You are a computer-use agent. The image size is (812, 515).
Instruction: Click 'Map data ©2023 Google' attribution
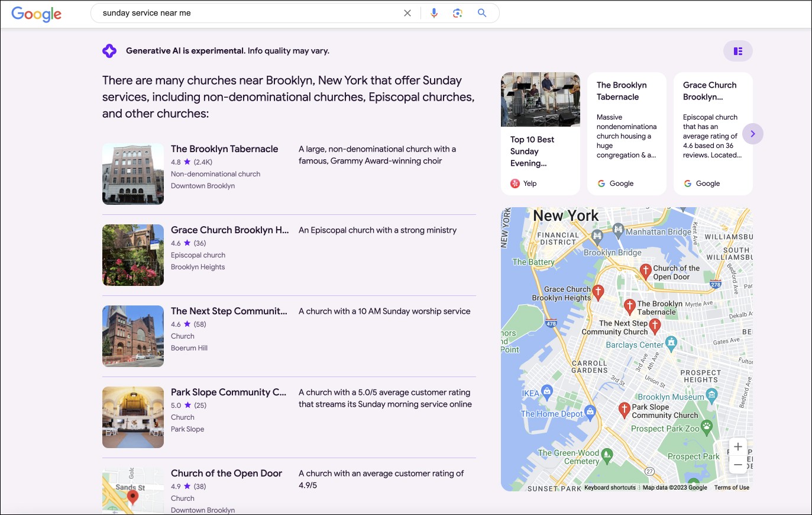(x=675, y=488)
